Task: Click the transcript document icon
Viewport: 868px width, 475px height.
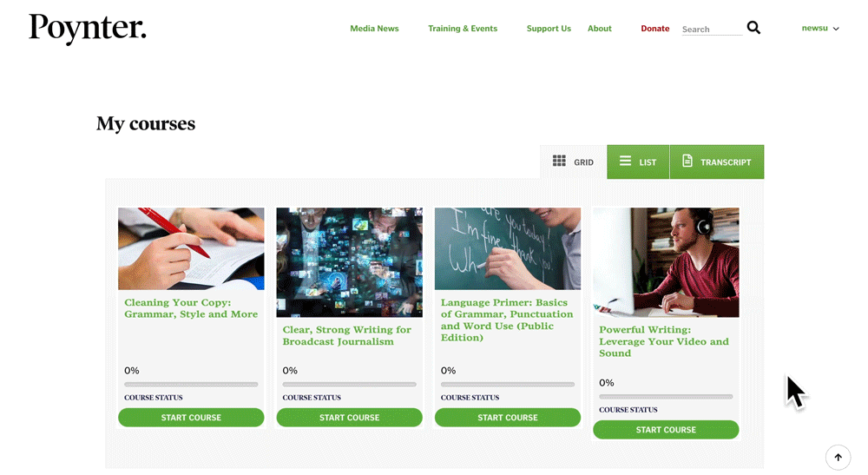Action: point(687,162)
